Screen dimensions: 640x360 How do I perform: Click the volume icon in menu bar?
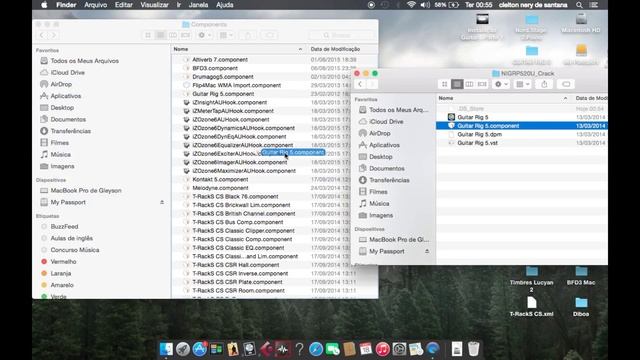(x=425, y=5)
